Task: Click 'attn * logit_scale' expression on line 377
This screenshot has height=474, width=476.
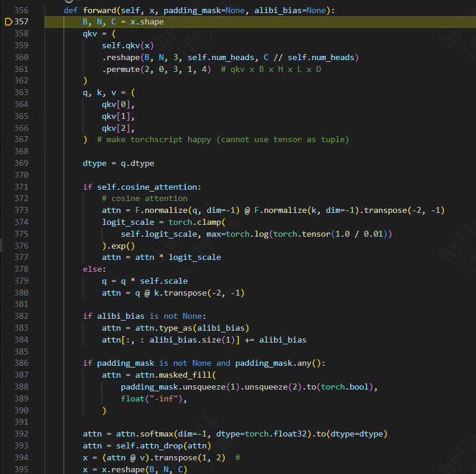Action: pyautogui.click(x=178, y=258)
